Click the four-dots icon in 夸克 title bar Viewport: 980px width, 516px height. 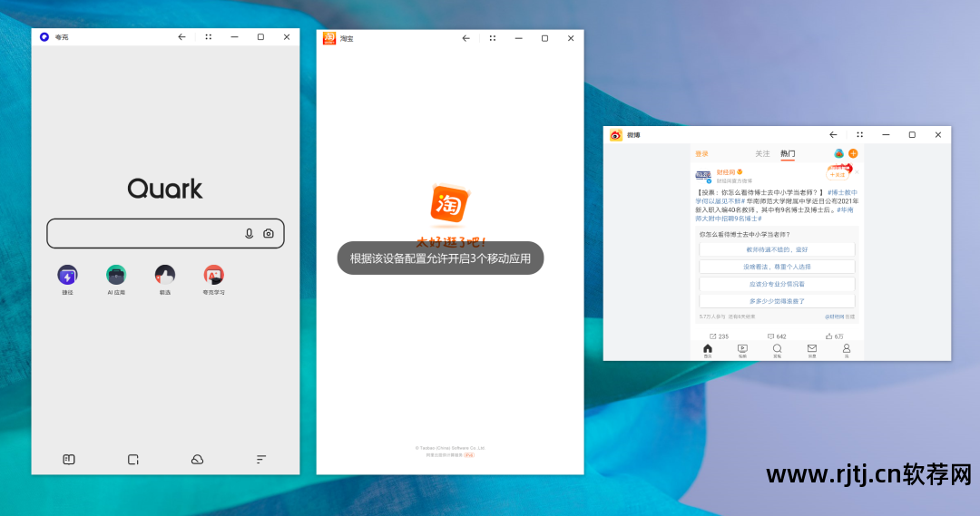(x=209, y=37)
